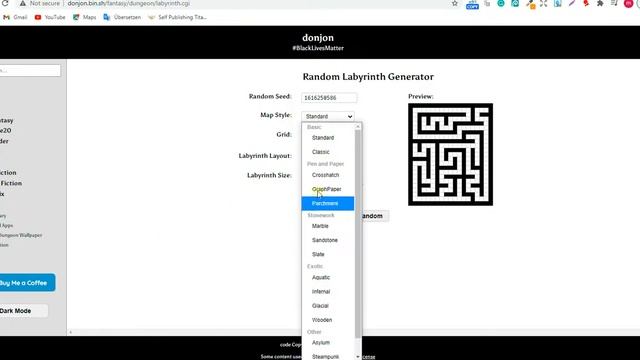
Task: Click the pen extension with orange badge
Action: [530, 4]
